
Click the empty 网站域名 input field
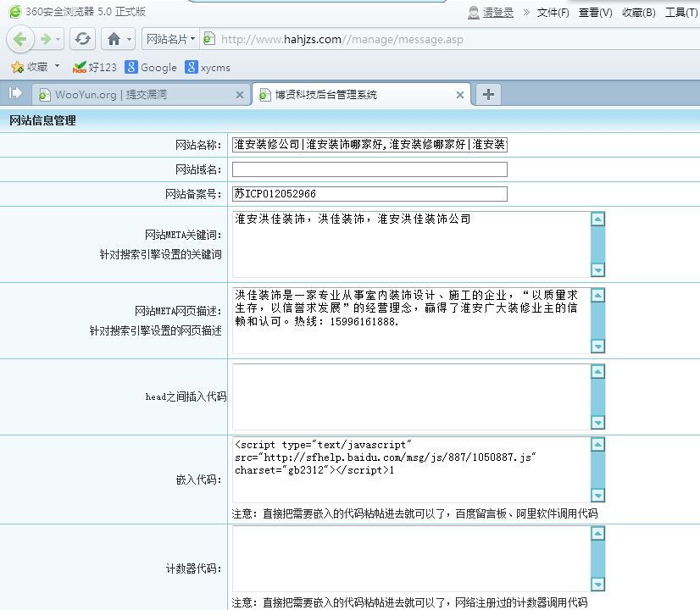point(369,169)
